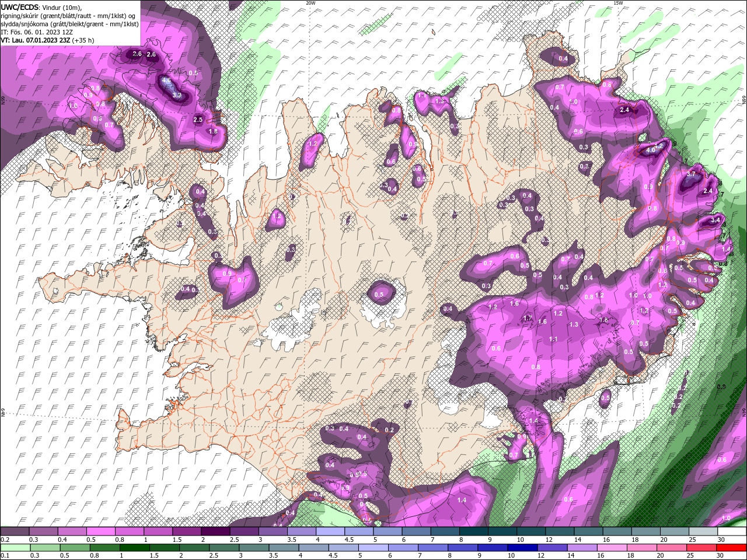Screen dimensions: 747x560
Task: Click the bright pink 0.5 swatch in snow scale
Action: tap(101, 531)
